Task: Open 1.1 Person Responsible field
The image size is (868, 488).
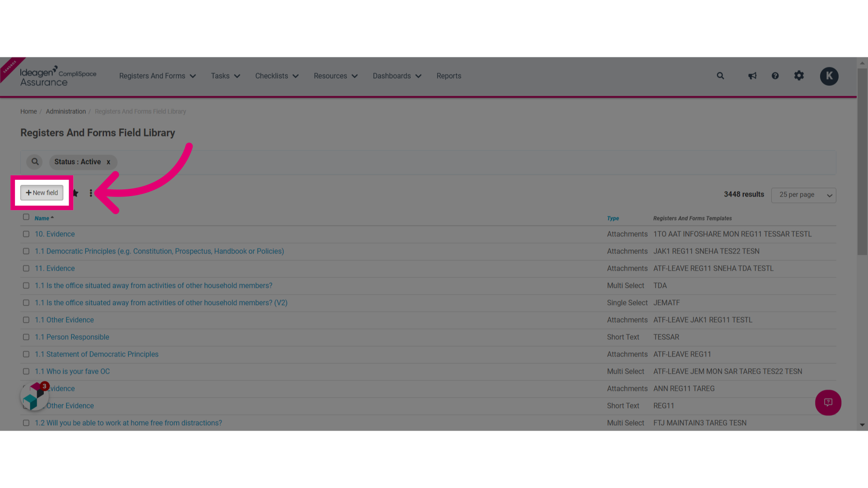Action: [72, 337]
